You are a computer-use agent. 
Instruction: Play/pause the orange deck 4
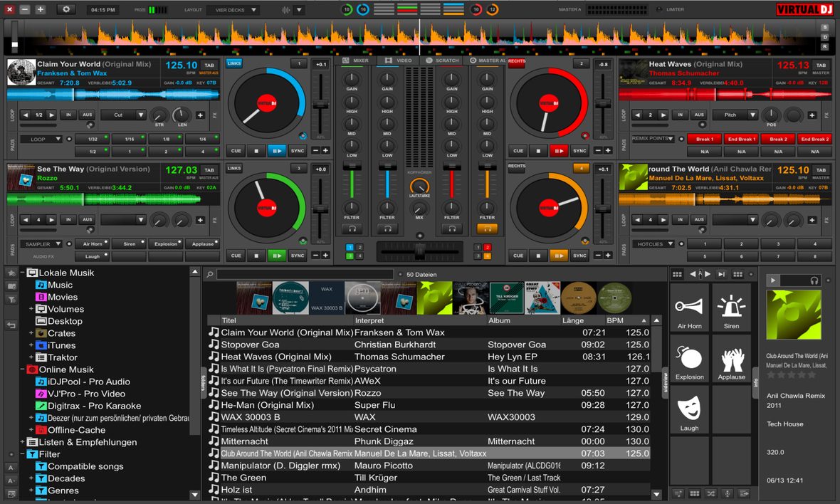click(x=558, y=256)
